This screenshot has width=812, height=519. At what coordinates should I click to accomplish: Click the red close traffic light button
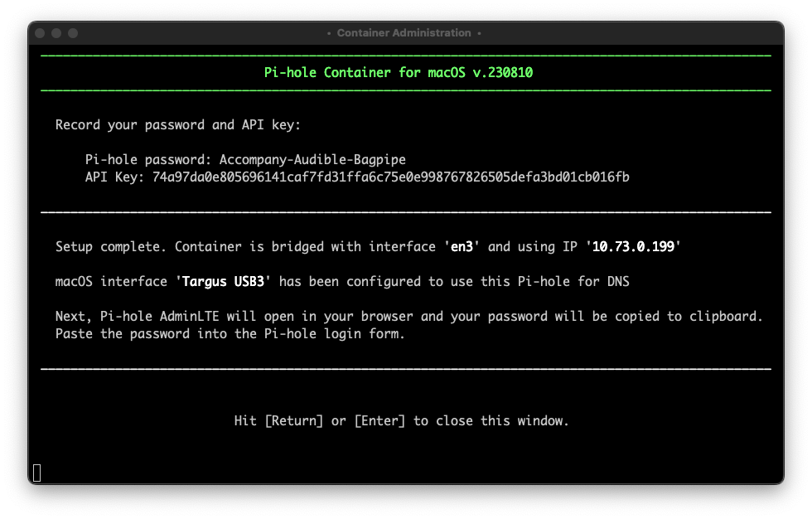pyautogui.click(x=39, y=33)
